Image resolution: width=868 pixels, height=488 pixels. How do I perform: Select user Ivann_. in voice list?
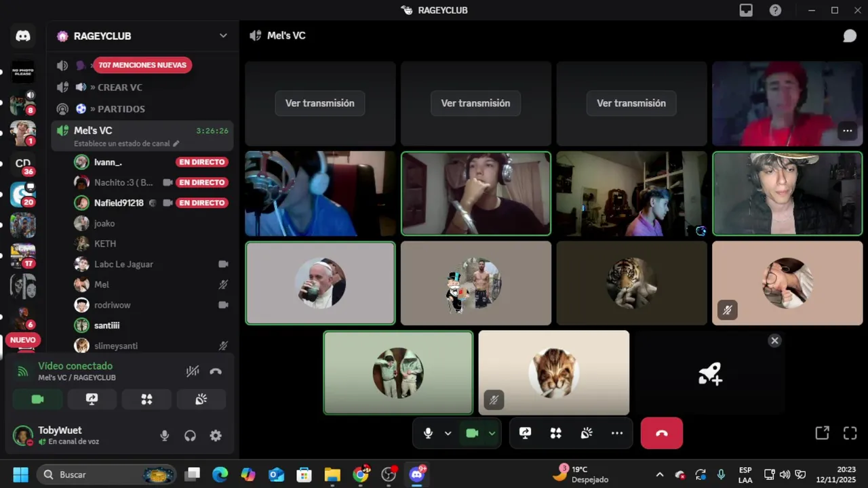[151, 162]
